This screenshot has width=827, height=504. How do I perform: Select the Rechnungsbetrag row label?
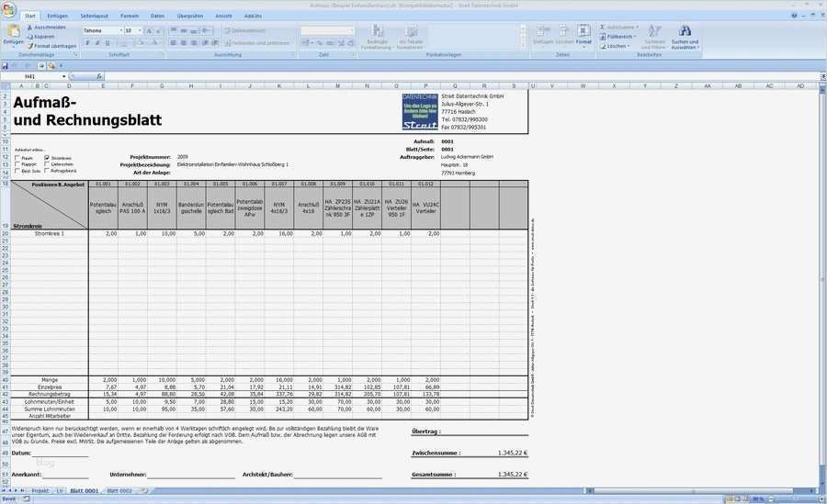[50, 395]
